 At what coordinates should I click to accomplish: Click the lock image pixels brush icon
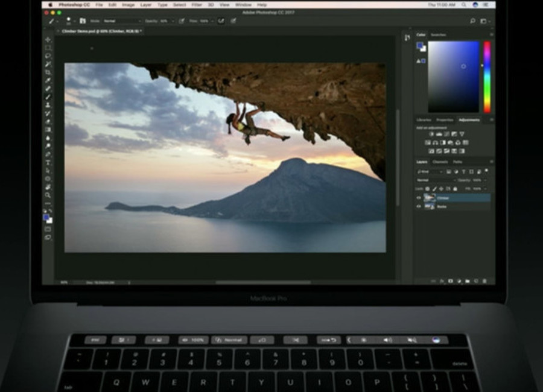[434, 189]
